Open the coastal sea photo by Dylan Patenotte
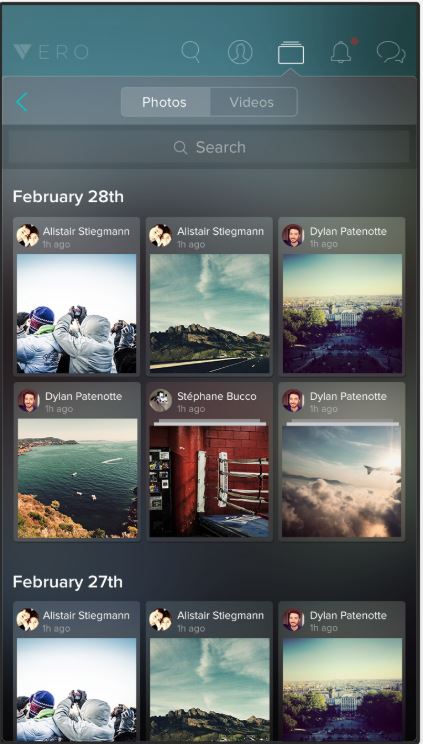Screen dimensions: 423x744 point(77,478)
